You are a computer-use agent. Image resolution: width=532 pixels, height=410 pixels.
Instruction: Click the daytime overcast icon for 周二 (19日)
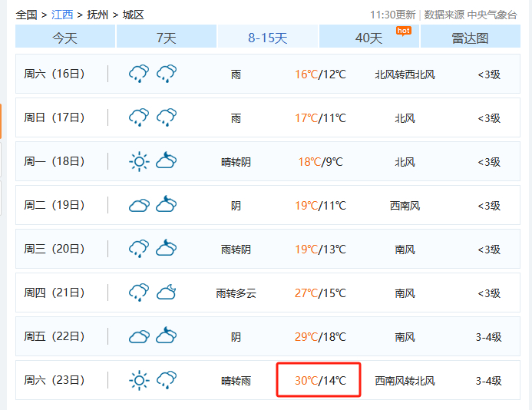point(139,205)
